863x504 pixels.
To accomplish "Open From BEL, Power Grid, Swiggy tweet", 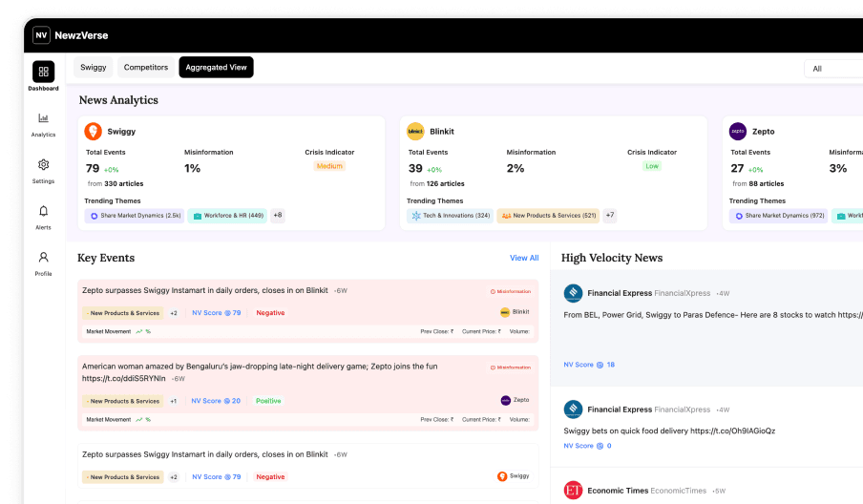I will point(713,315).
